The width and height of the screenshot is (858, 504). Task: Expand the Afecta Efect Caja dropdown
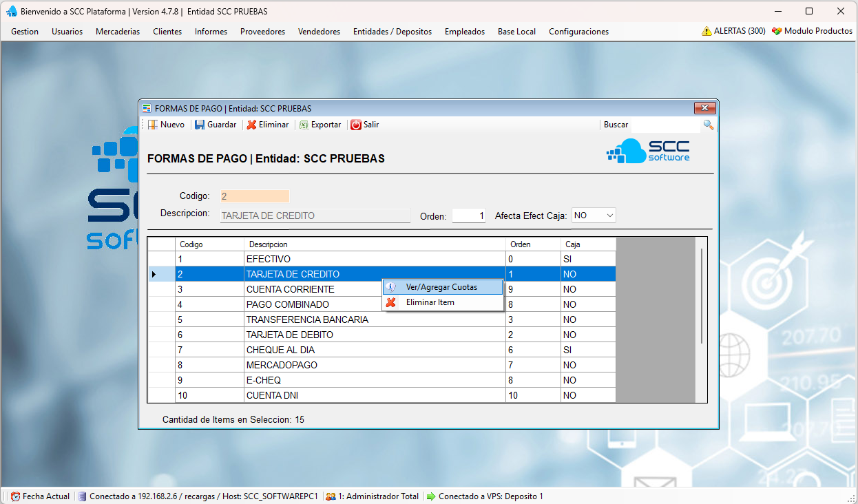[609, 216]
